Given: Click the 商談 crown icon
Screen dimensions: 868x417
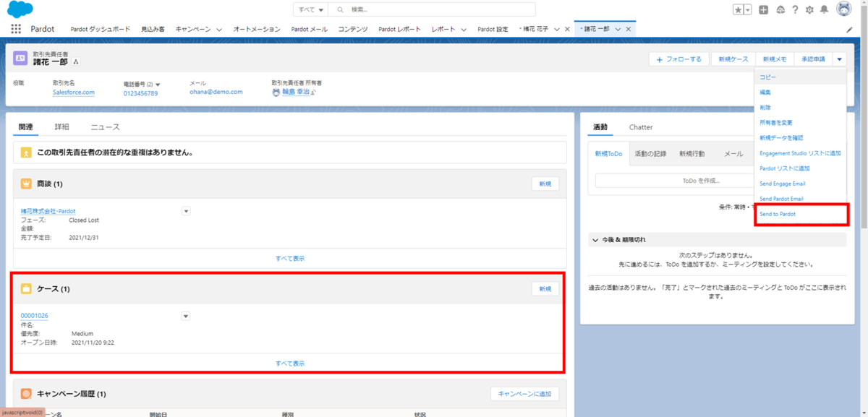Looking at the screenshot, I should pos(26,184).
